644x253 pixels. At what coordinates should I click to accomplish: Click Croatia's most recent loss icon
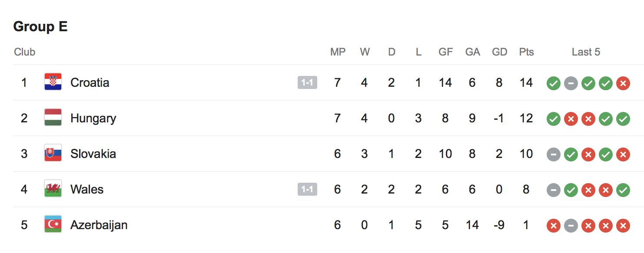pos(623,83)
